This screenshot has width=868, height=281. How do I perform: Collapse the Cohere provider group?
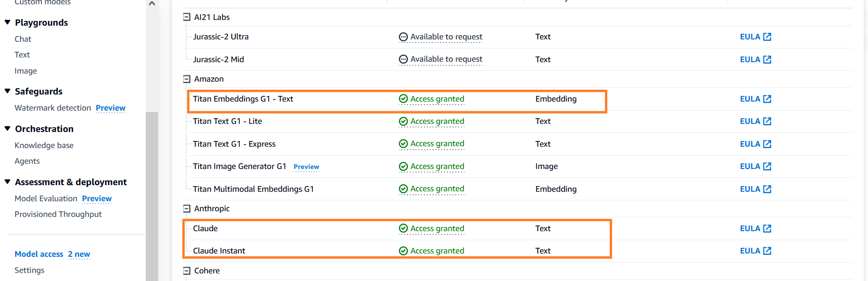pyautogui.click(x=187, y=271)
